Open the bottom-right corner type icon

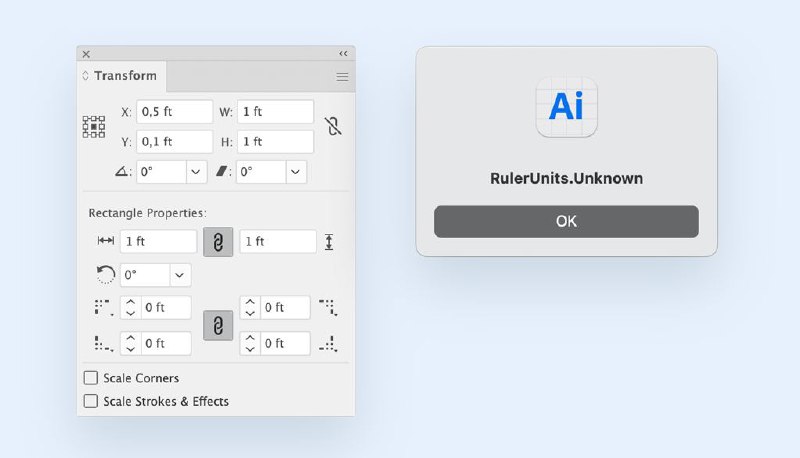(x=328, y=344)
